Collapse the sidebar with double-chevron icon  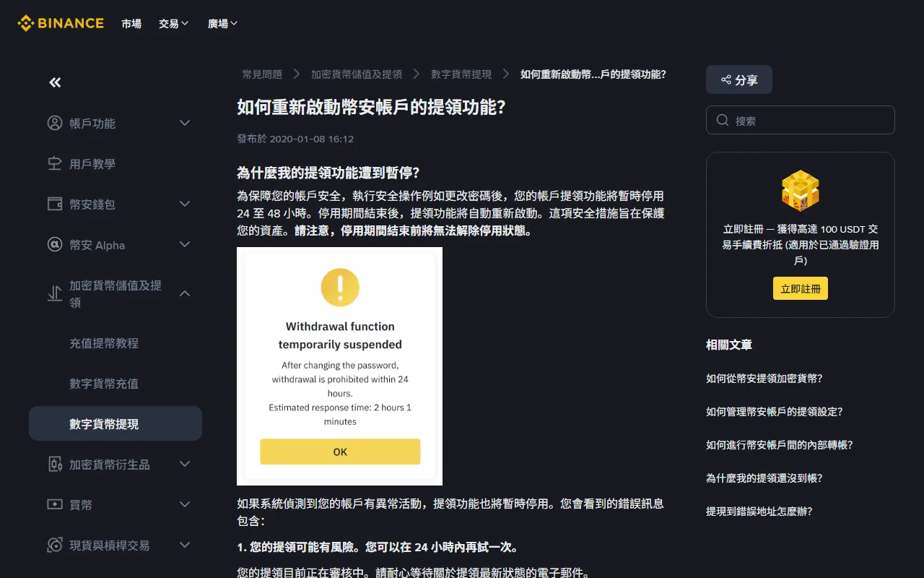55,82
